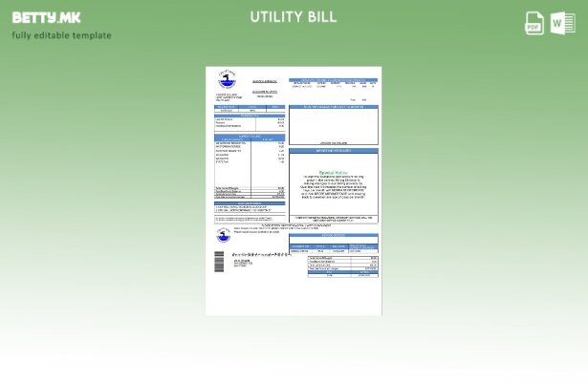This screenshot has width=588, height=382.
Task: Click the BETTY.MK logo
Action: coord(46,17)
